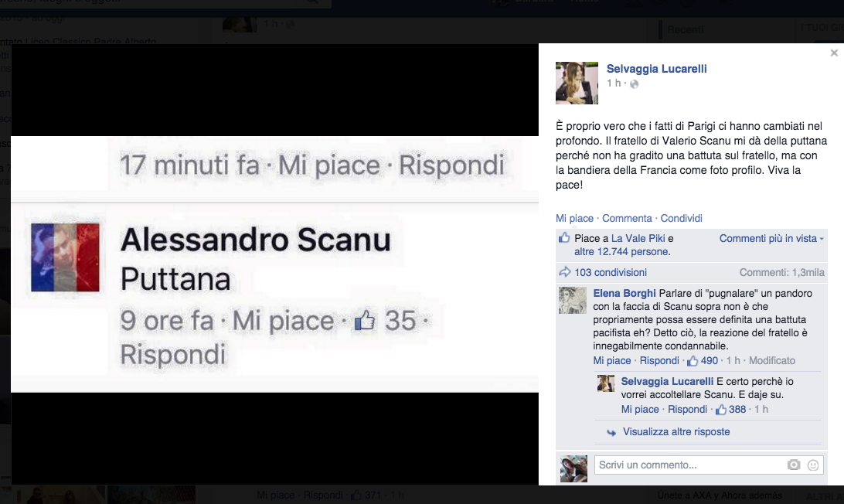Image resolution: width=844 pixels, height=504 pixels.
Task: Like the post with Mi piace
Action: point(574,219)
